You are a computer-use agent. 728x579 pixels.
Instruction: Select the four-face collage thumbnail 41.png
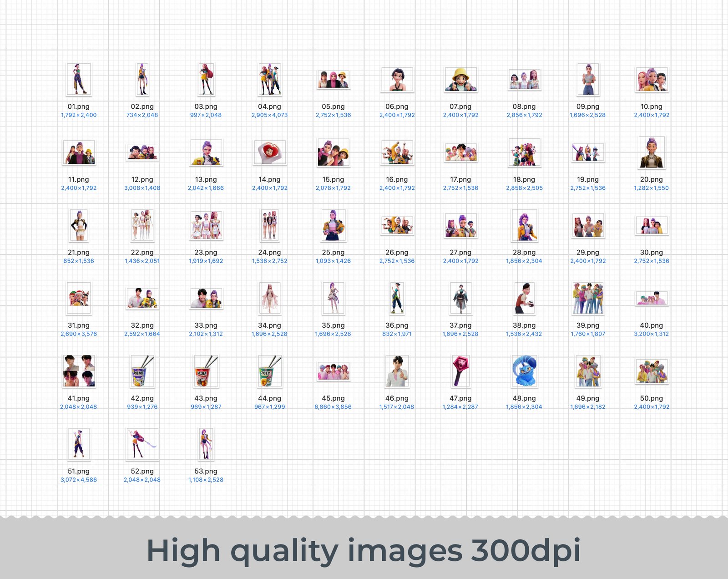click(79, 371)
